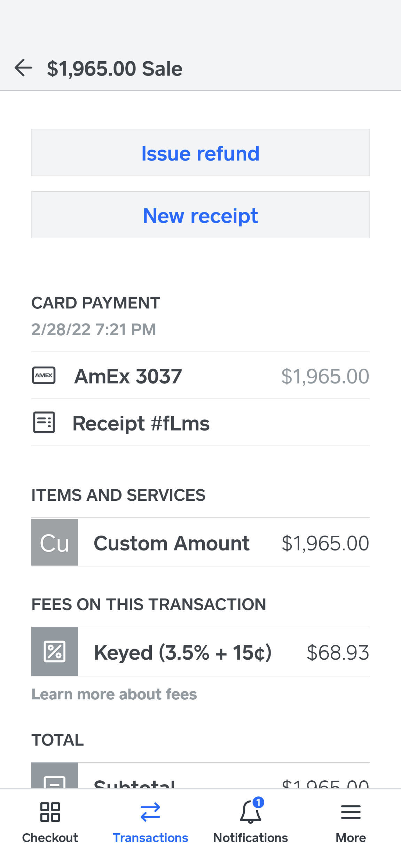The height and width of the screenshot is (868, 401).
Task: Switch to the Checkout tab label
Action: (50, 838)
